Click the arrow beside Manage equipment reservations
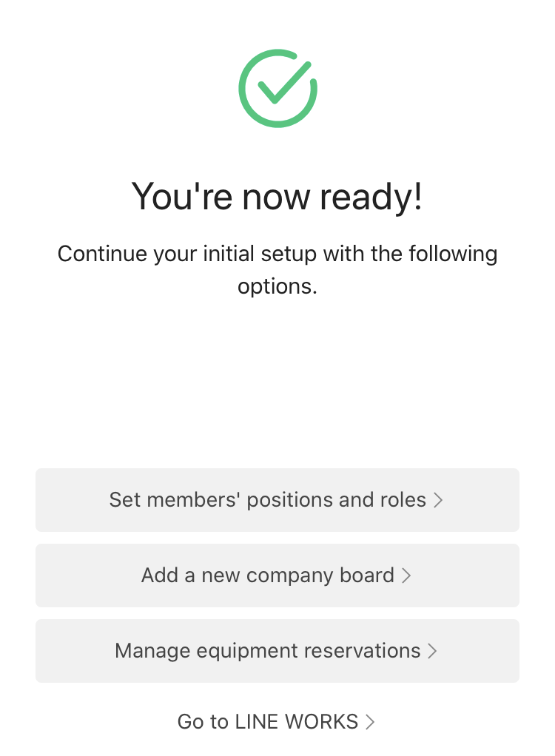Viewport: 555px width, 756px height. pos(432,652)
